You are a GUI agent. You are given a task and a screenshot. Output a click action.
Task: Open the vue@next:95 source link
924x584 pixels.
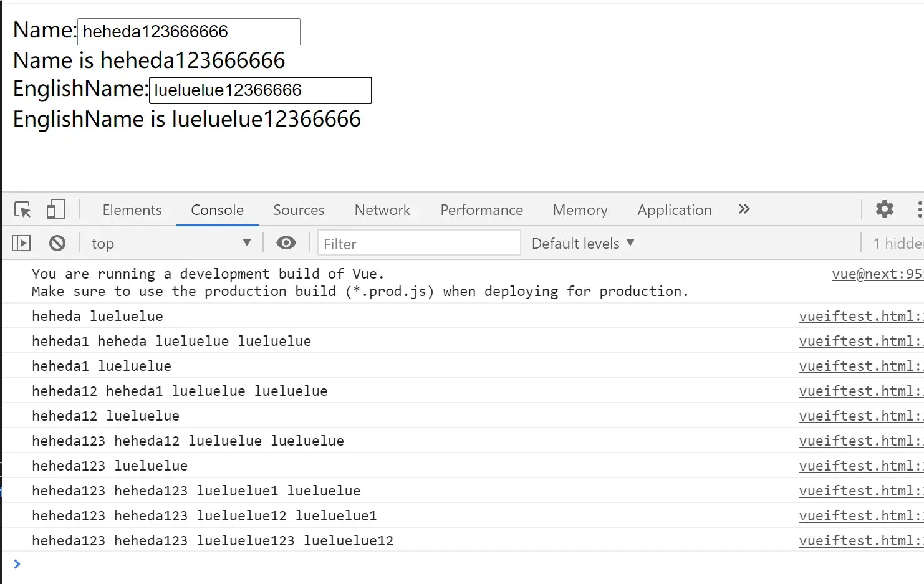coord(877,274)
